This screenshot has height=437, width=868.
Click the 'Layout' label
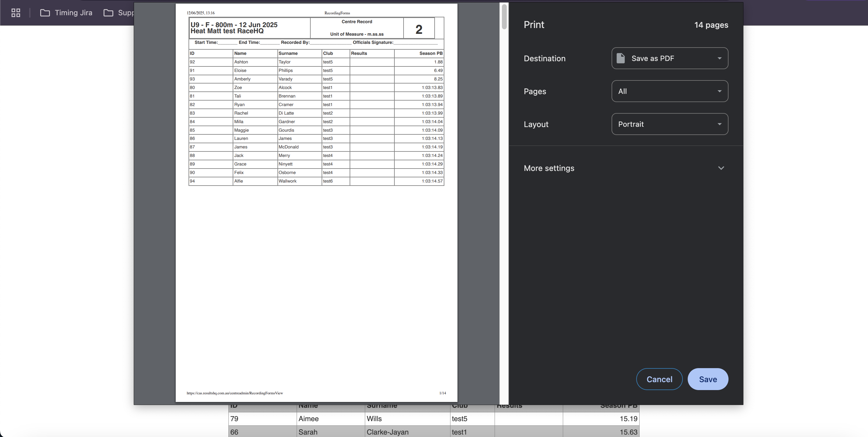536,124
